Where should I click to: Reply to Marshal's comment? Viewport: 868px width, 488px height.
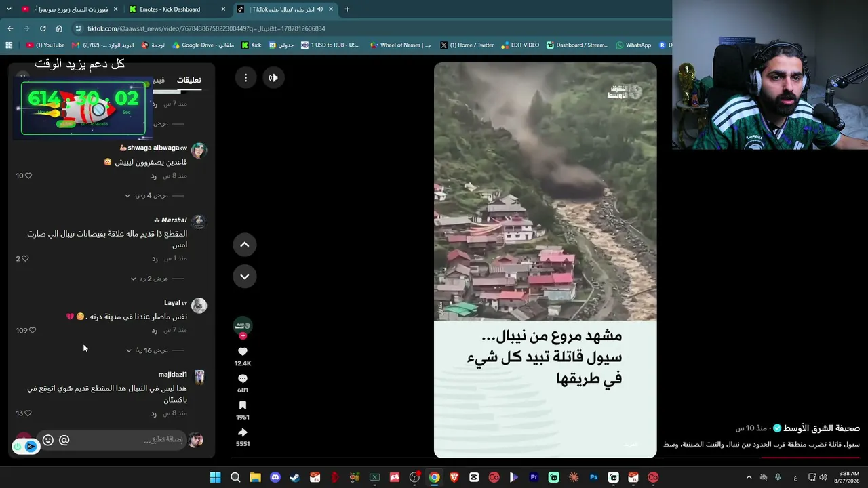point(155,259)
